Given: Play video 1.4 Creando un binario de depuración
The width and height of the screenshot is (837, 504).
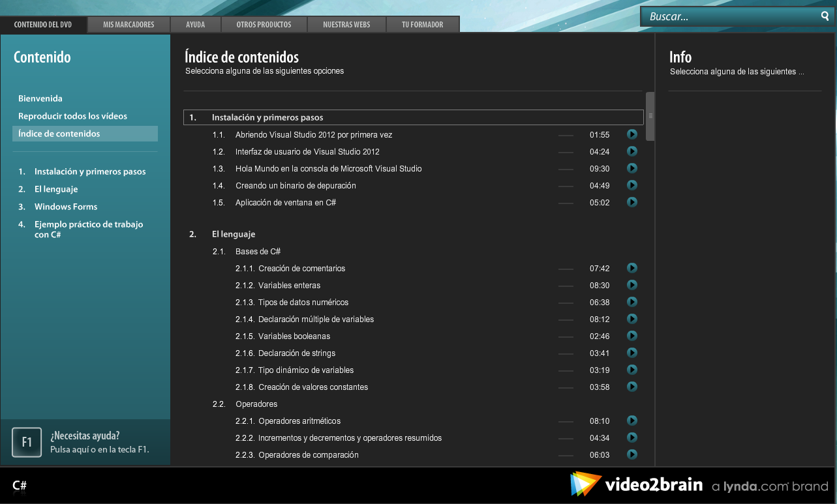Looking at the screenshot, I should [x=632, y=185].
